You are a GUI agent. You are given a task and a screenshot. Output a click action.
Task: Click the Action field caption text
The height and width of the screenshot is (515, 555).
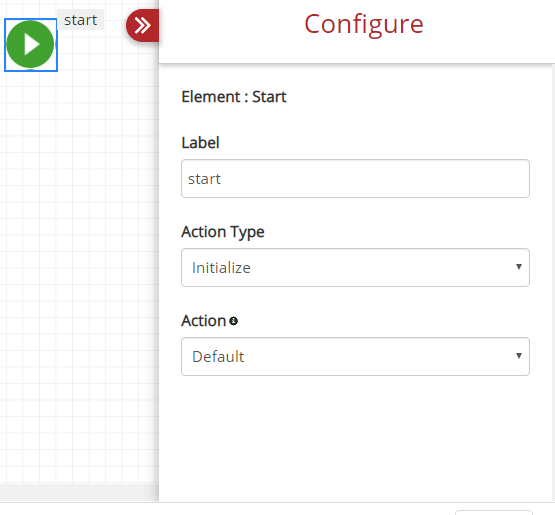pos(204,321)
